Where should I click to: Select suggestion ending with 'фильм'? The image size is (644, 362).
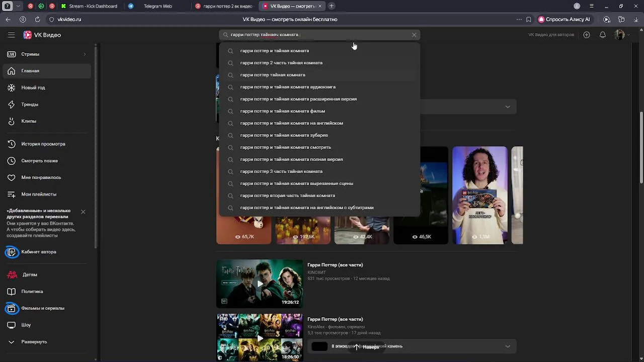tap(319, 111)
